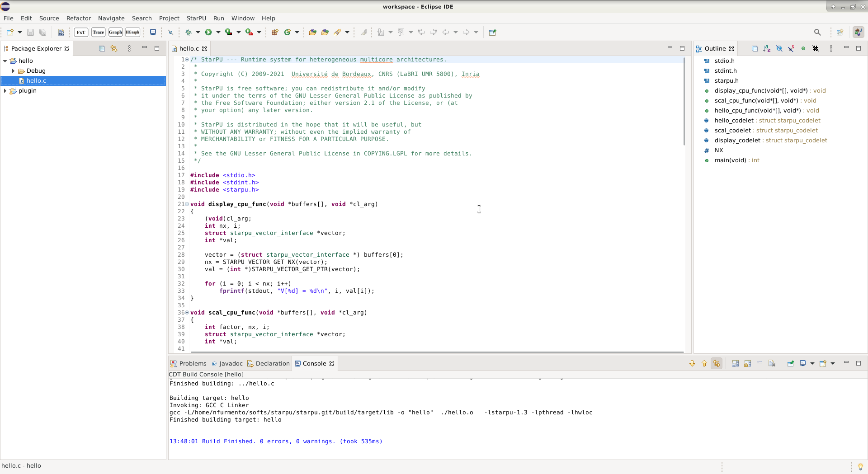Click the Save All toolbar icon

[x=42, y=32]
